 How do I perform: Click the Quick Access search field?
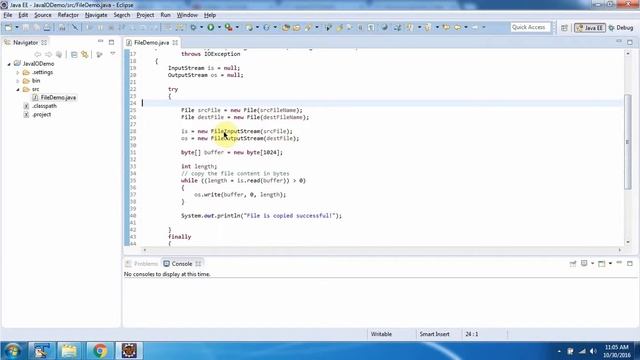530,27
